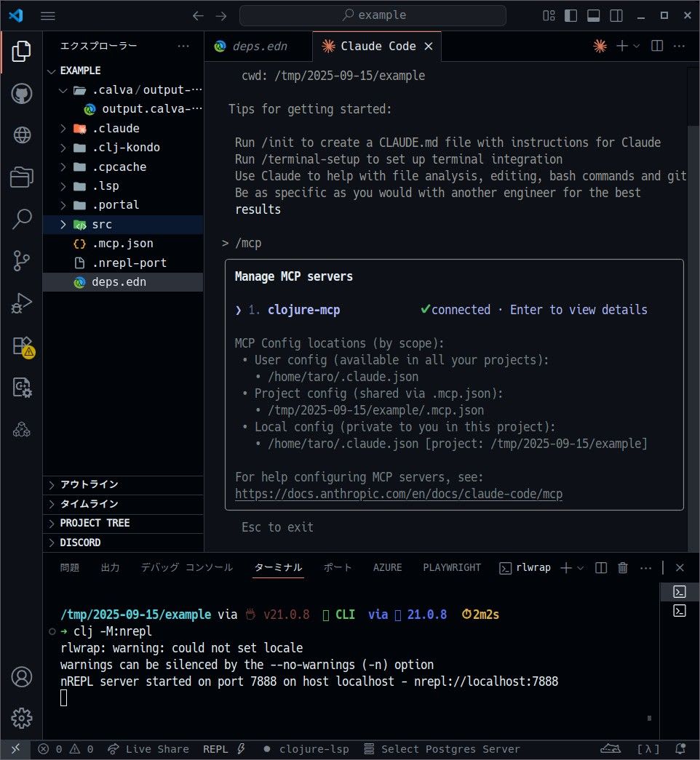700x760 pixels.
Task: Open the Search view in activity bar
Action: 21,219
